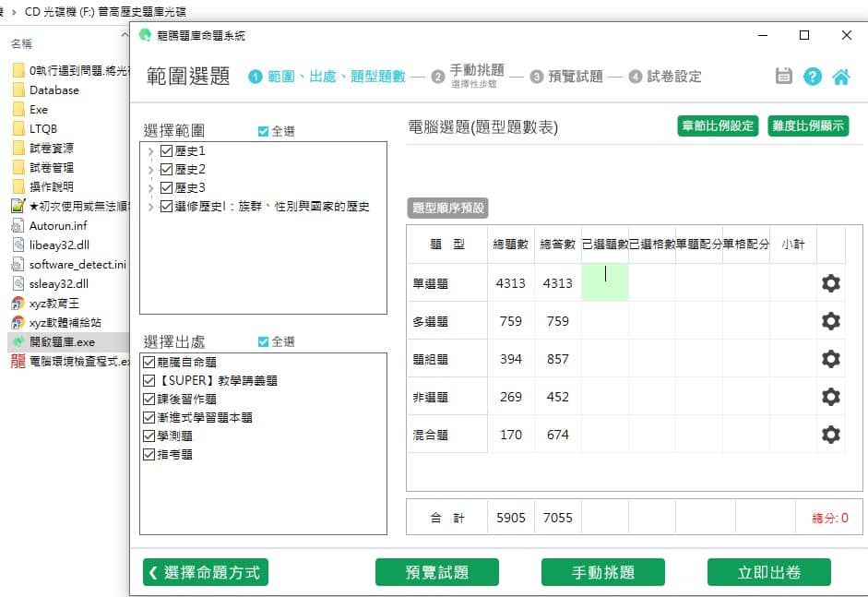Select 操作說明 folder in Explorer
The image size is (868, 597).
click(51, 186)
